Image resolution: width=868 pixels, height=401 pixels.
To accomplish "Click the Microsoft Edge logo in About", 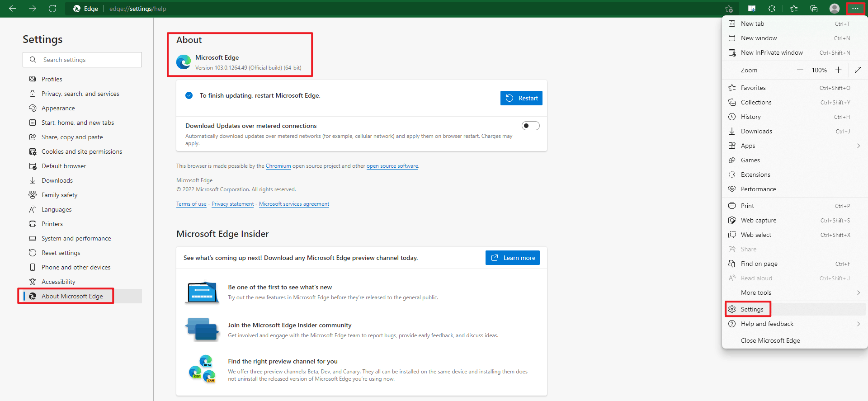I will pos(184,62).
